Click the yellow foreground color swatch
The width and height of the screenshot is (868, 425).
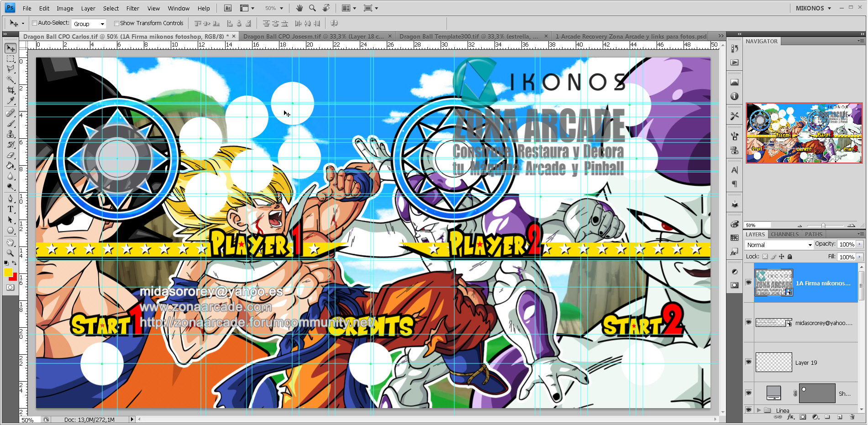point(8,272)
